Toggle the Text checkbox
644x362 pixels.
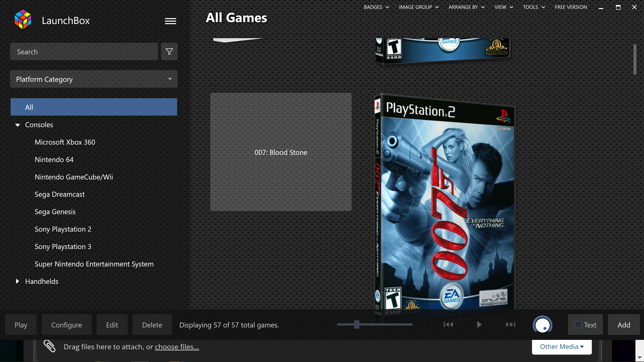[x=578, y=324]
